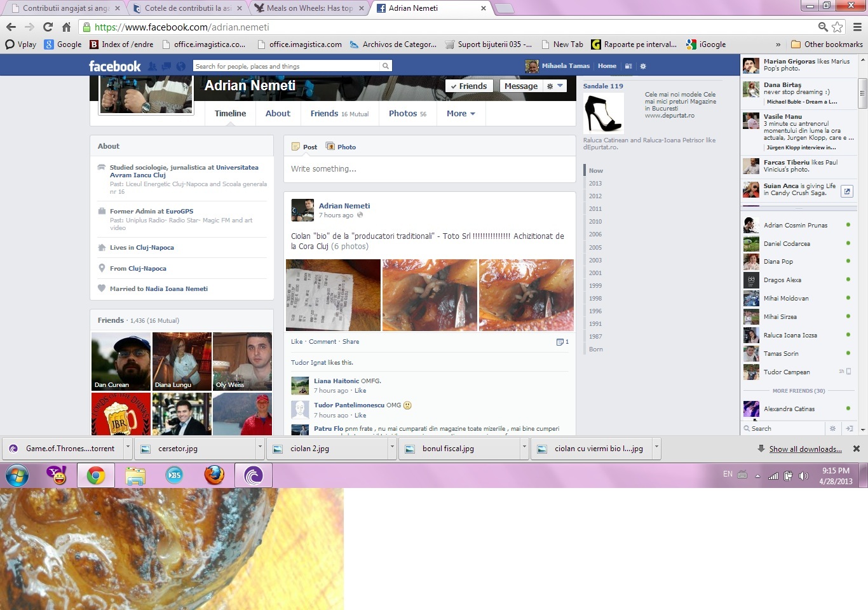Image resolution: width=868 pixels, height=610 pixels.
Task: Open Yahoo Messenger from taskbar
Action: pyautogui.click(x=57, y=475)
